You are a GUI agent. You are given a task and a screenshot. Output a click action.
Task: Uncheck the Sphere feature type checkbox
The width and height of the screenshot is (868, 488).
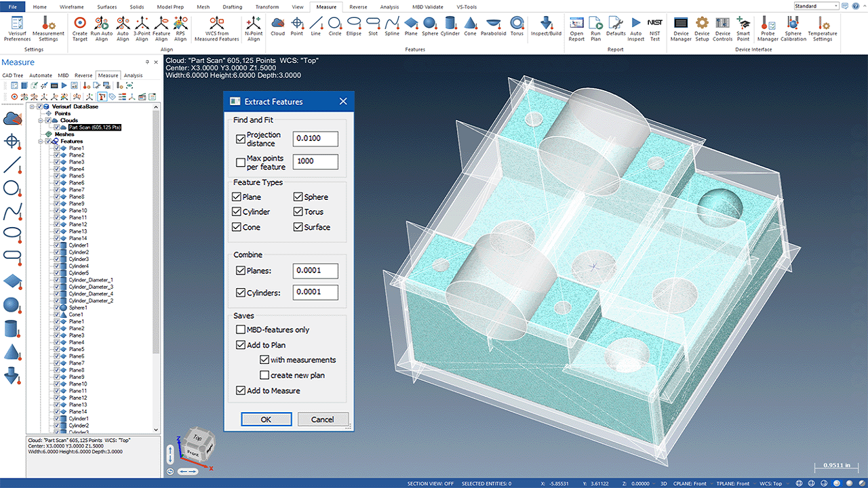(x=298, y=197)
